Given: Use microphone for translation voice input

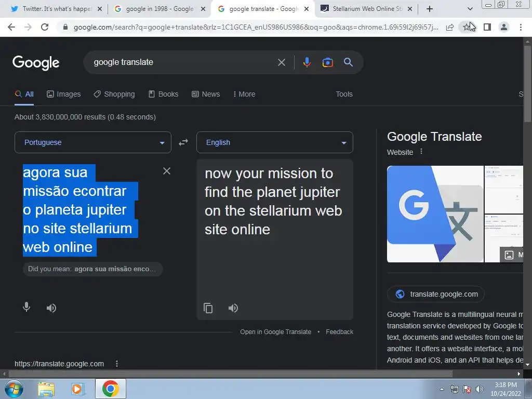Looking at the screenshot, I should (x=26, y=308).
